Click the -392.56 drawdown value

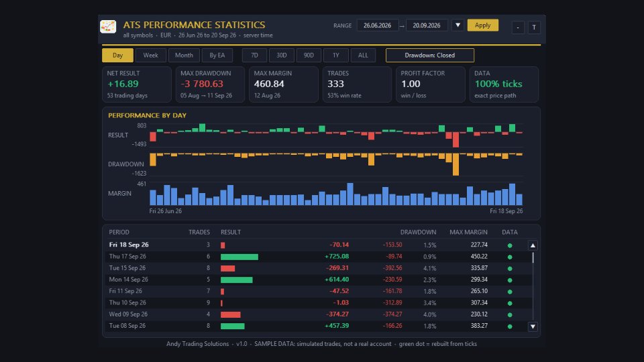tap(392, 268)
